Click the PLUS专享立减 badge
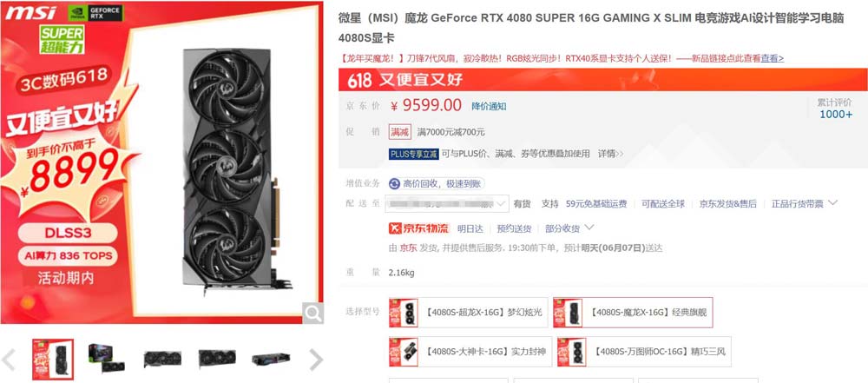Screen dimensions: 868x383 click(413, 154)
